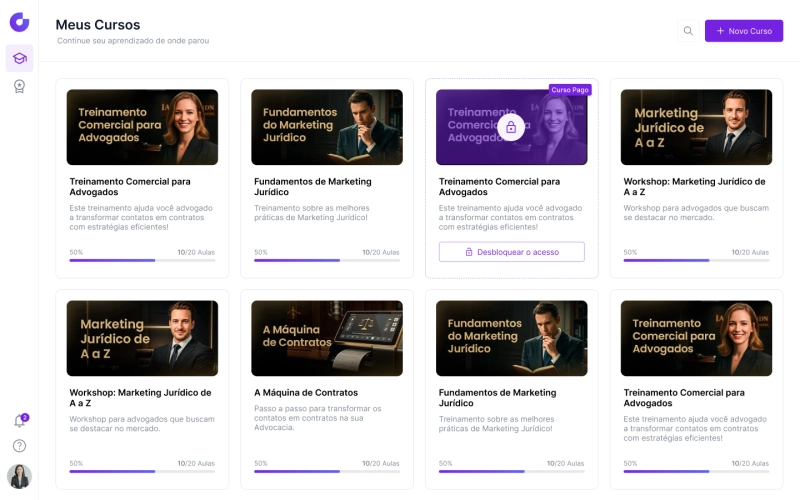
Task: Click the notification count badge showing 2
Action: (25, 417)
